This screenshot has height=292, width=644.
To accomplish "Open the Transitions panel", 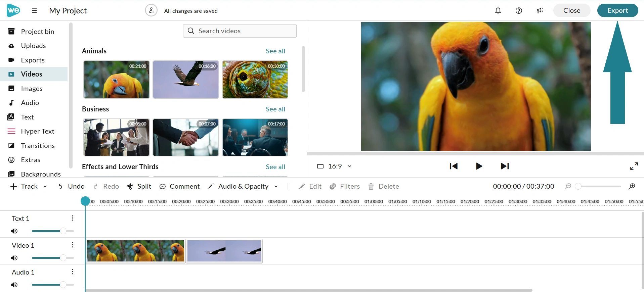I will click(x=34, y=146).
